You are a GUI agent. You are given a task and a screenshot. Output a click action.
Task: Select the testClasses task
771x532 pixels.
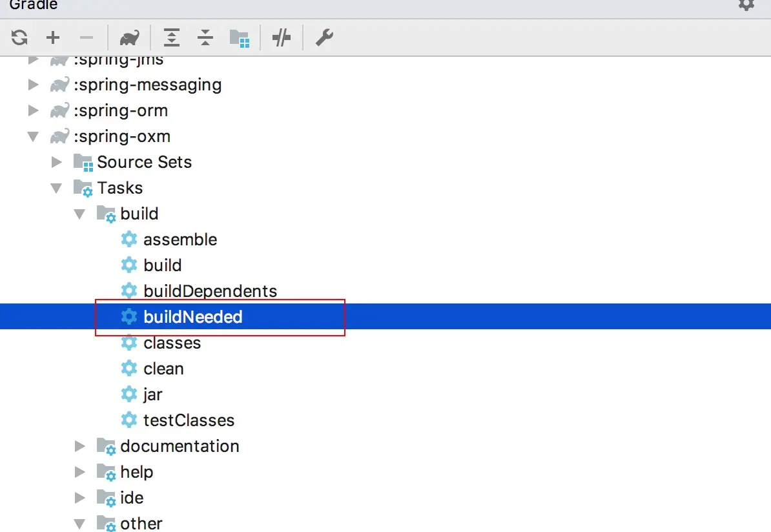point(385,420)
